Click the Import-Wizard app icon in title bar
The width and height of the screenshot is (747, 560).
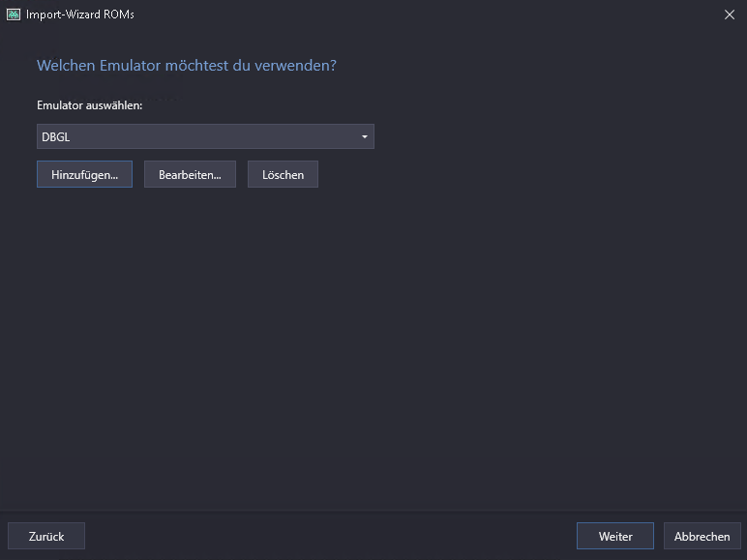pos(14,15)
